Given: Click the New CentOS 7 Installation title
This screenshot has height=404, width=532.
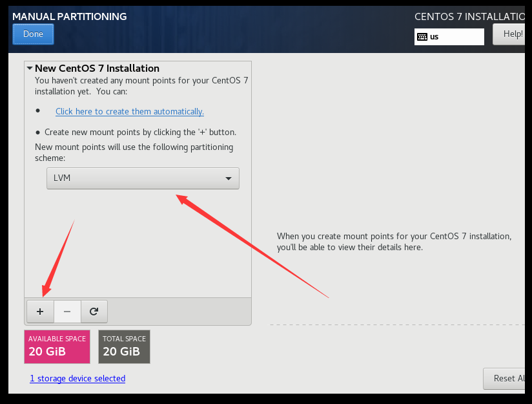Looking at the screenshot, I should click(97, 69).
